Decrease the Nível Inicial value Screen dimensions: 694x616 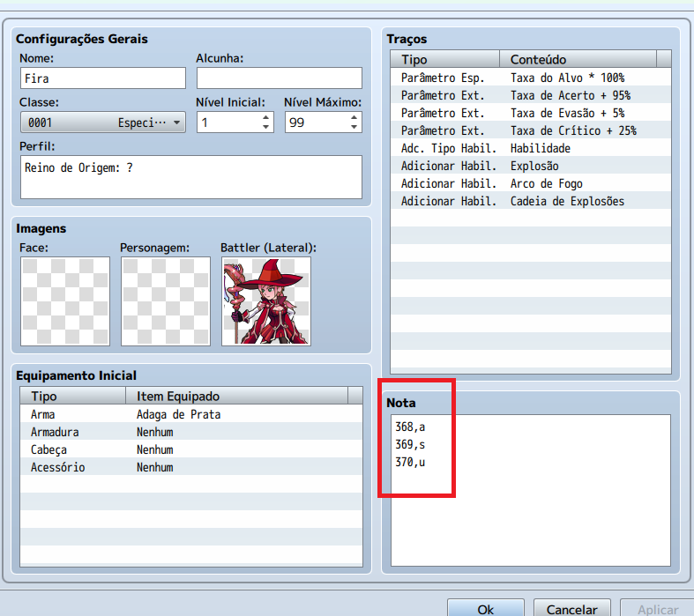(x=265, y=127)
